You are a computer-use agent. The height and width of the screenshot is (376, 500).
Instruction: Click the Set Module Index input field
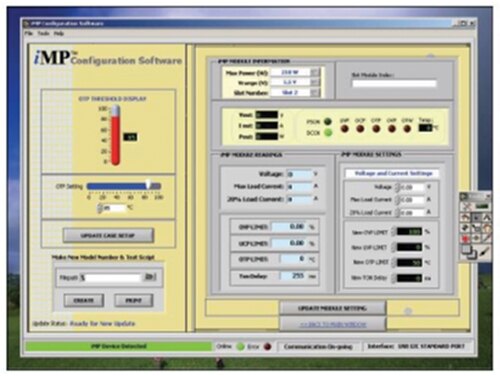click(394, 84)
